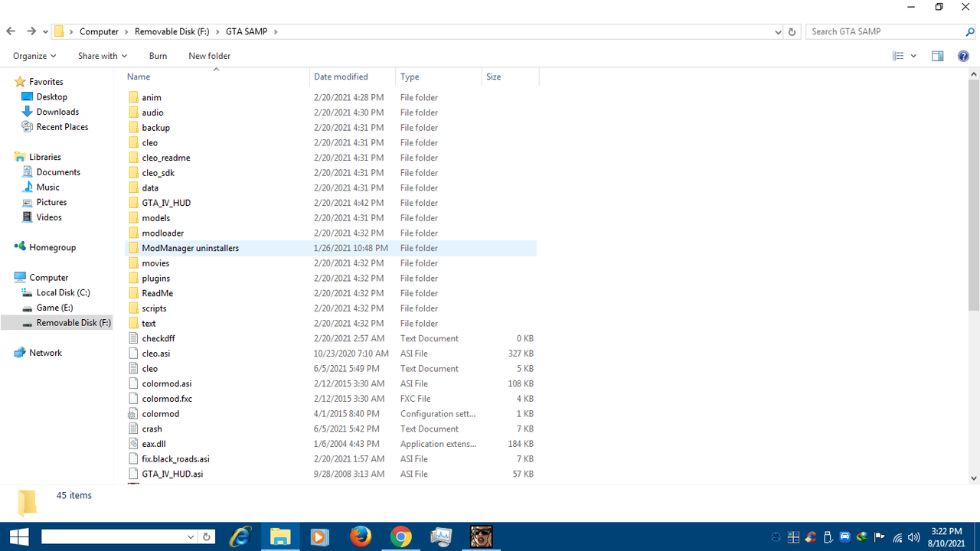This screenshot has height=551, width=980.
Task: Launch Google Chrome from the taskbar
Action: coord(400,536)
